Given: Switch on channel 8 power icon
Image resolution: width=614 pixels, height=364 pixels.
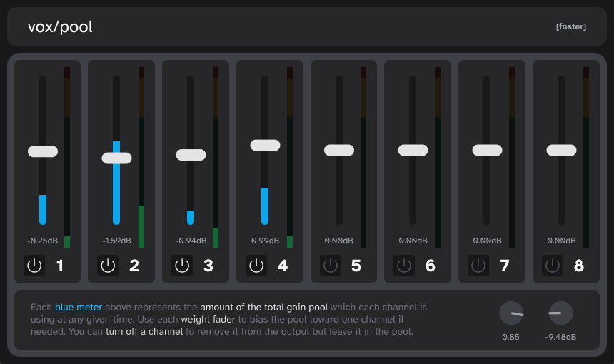Looking at the screenshot, I should tap(553, 266).
